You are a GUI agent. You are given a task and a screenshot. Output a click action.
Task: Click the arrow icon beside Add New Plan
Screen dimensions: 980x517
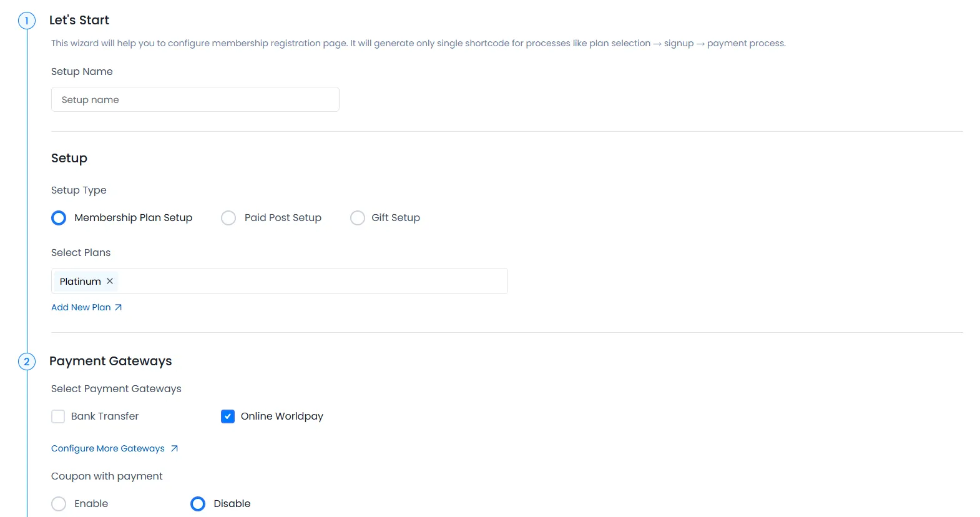118,307
